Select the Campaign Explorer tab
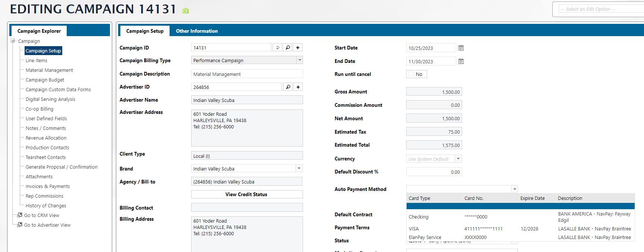The width and height of the screenshot is (644, 252). pyautogui.click(x=39, y=31)
